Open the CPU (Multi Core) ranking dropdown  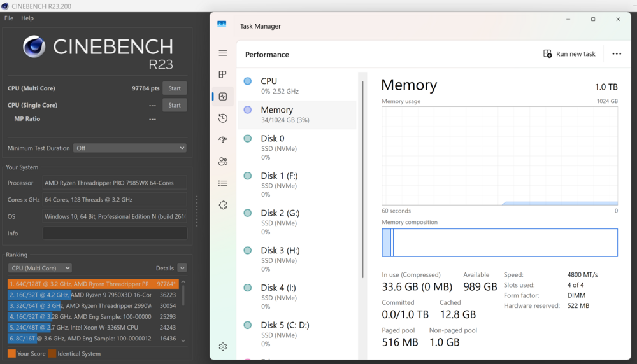tap(39, 269)
